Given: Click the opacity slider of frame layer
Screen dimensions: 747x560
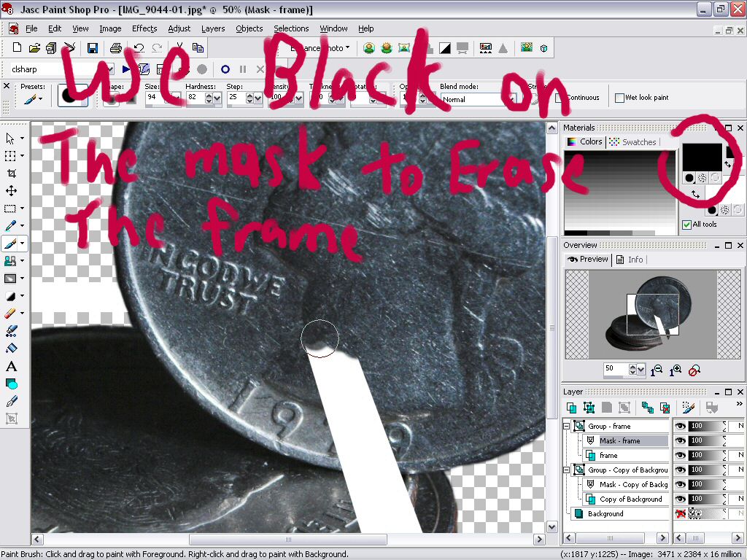Looking at the screenshot, I should 707,455.
